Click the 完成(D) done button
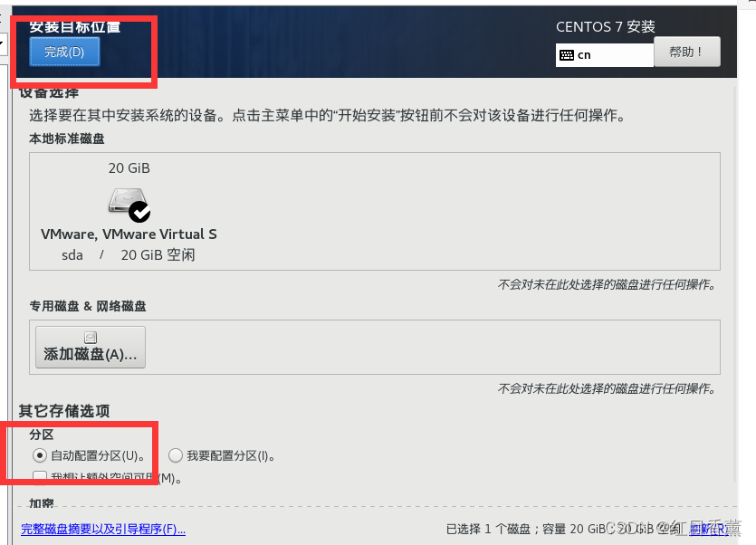This screenshot has height=545, width=756. click(x=64, y=52)
